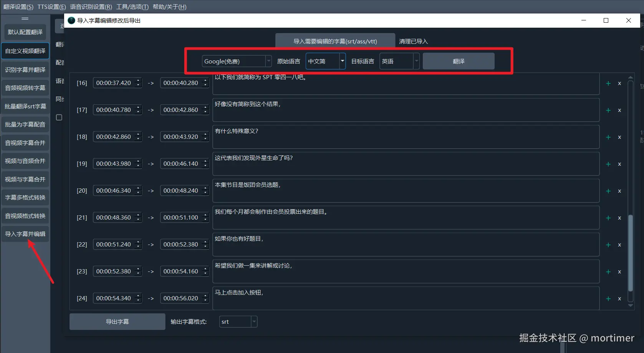
Task: Click end time field 00:00:40.280
Action: [x=185, y=83]
